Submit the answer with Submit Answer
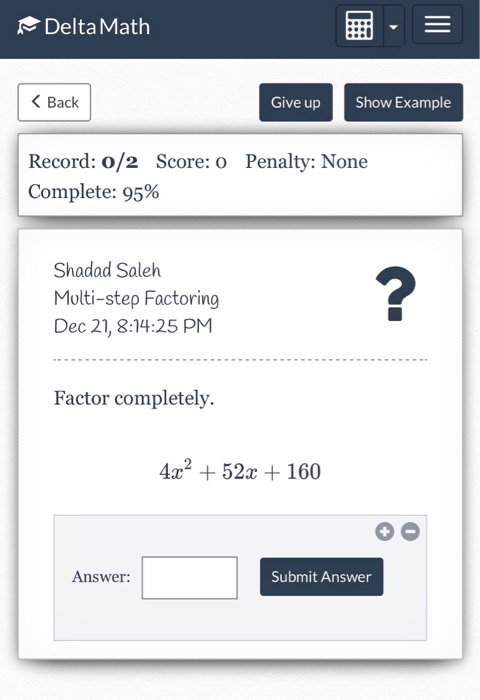 pos(321,576)
